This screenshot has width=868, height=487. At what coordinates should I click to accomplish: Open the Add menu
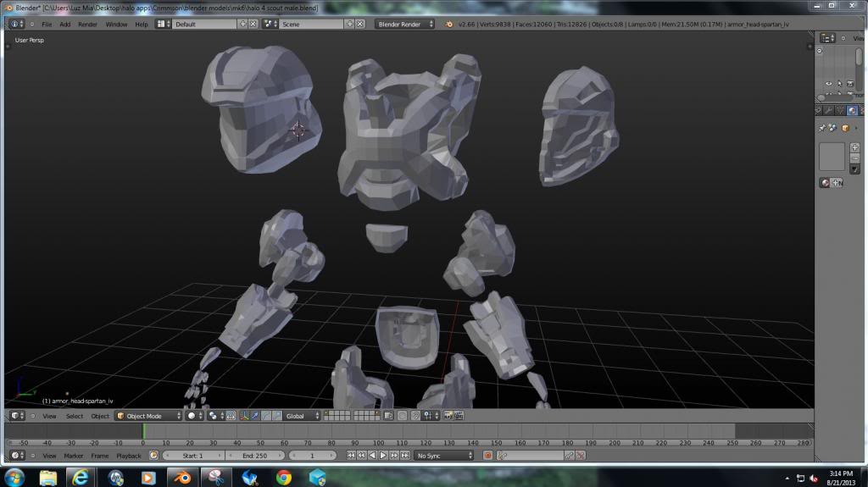tap(64, 25)
